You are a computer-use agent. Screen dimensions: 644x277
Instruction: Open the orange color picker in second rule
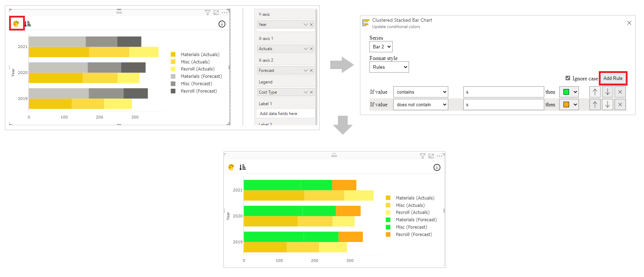[569, 104]
